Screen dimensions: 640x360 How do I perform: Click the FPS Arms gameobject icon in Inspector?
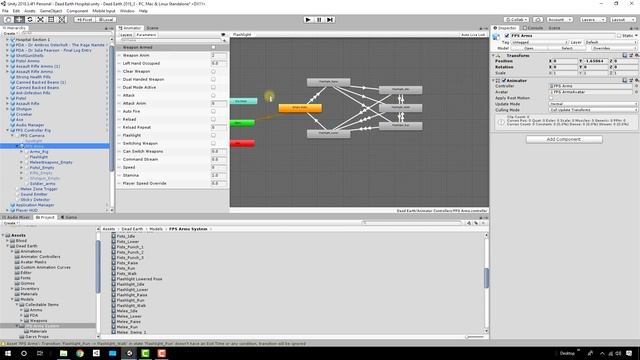tap(496, 36)
